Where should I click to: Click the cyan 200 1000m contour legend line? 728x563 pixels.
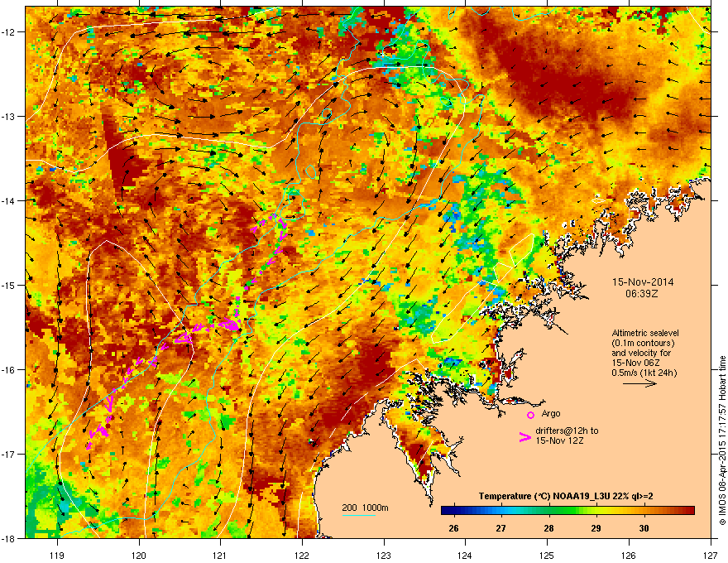coord(359,515)
